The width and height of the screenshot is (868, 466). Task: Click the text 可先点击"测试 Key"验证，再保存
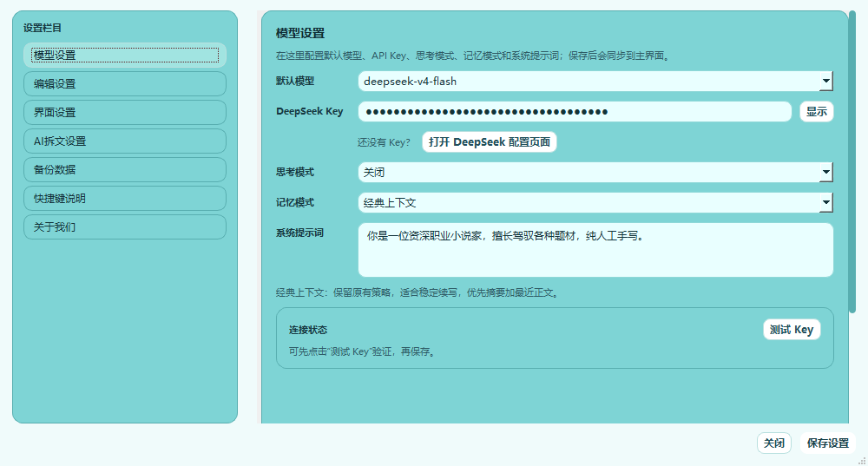[x=363, y=352]
